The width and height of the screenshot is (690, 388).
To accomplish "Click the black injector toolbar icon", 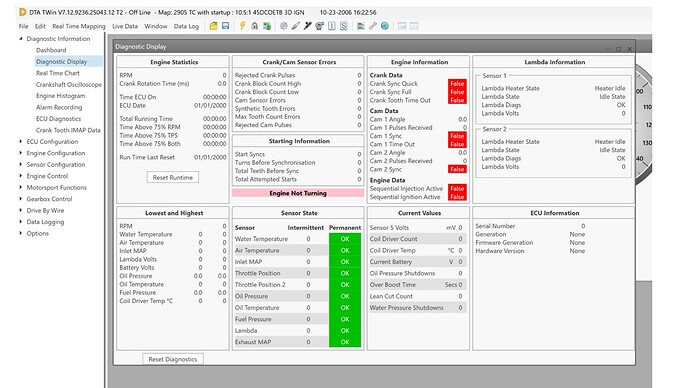I will (307, 26).
